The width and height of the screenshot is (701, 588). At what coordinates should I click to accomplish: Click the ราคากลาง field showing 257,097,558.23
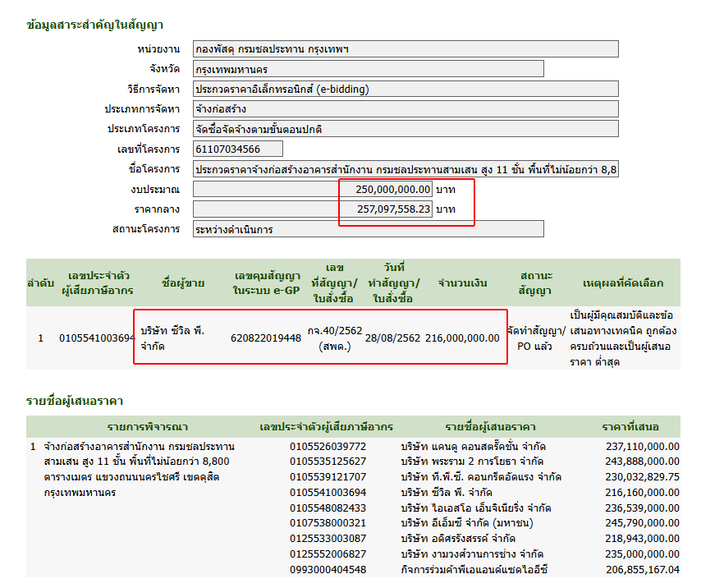[312, 209]
